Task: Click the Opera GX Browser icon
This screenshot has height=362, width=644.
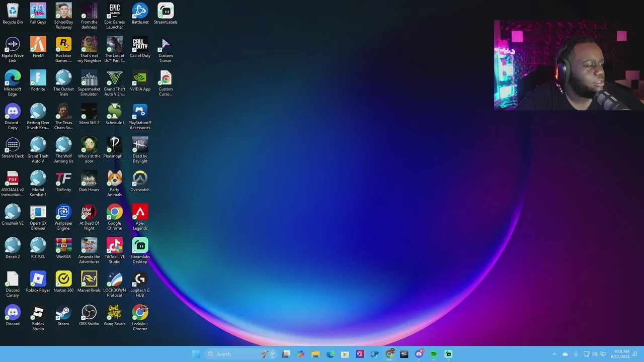Action: tap(38, 218)
